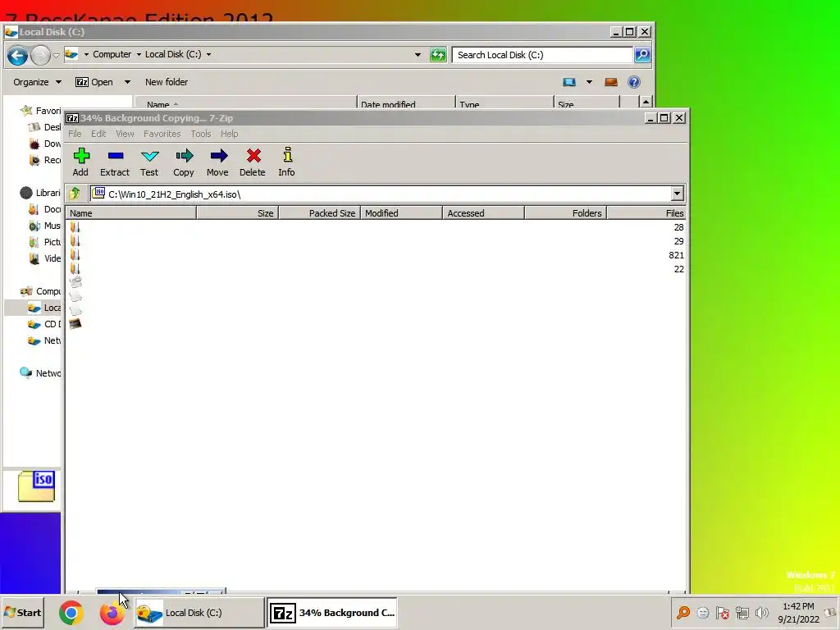Launch Firefox from the taskbar

pos(112,612)
